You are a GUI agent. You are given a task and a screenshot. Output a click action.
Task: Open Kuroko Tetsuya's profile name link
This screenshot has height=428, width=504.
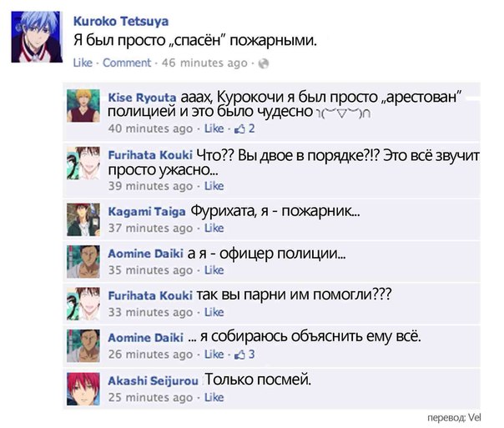(121, 22)
